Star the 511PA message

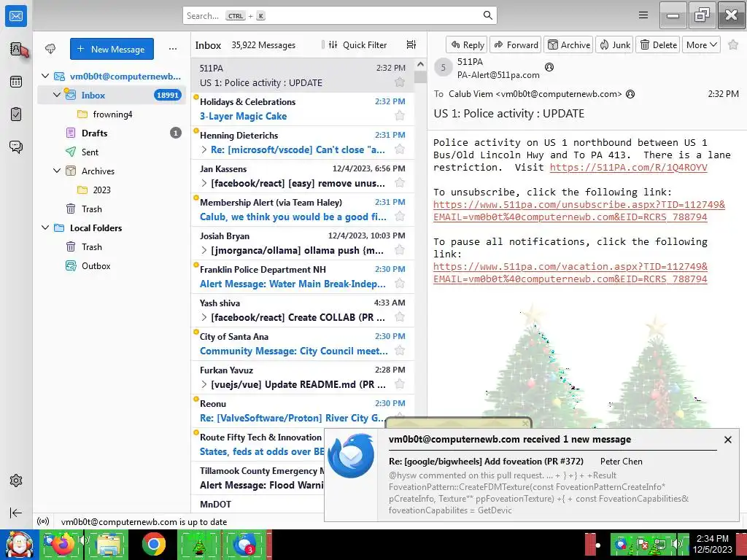pyautogui.click(x=400, y=82)
